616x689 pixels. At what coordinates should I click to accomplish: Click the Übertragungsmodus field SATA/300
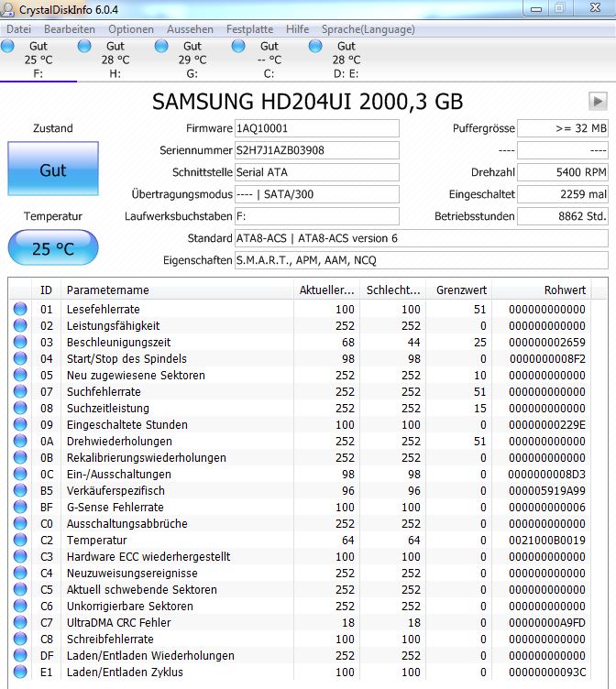pos(317,194)
